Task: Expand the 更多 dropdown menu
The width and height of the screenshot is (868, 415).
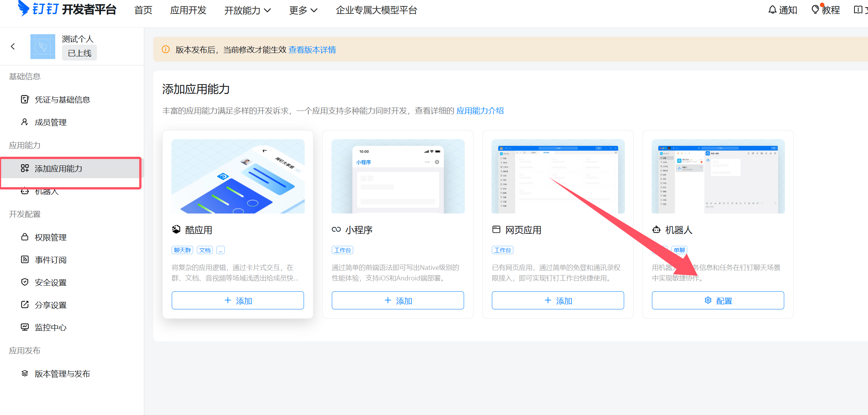Action: point(303,10)
